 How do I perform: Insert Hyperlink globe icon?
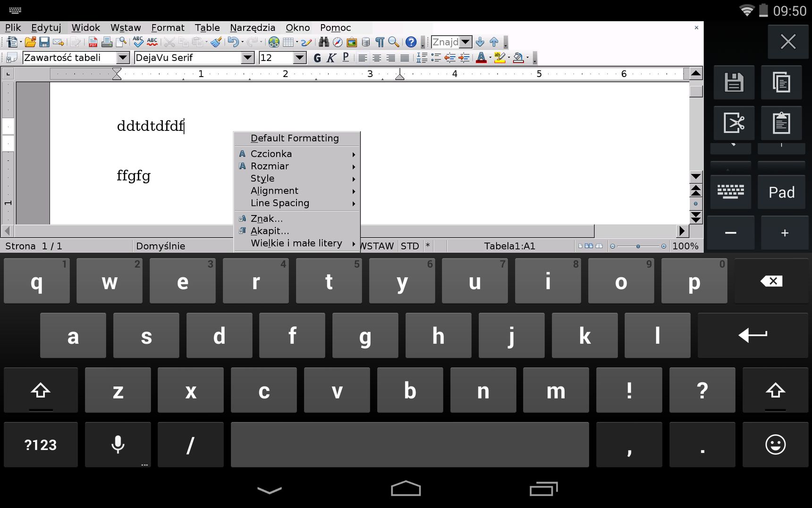click(x=274, y=42)
